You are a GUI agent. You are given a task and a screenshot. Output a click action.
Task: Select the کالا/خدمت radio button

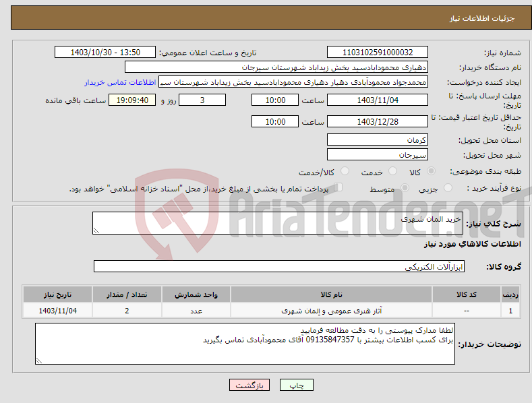pyautogui.click(x=345, y=171)
